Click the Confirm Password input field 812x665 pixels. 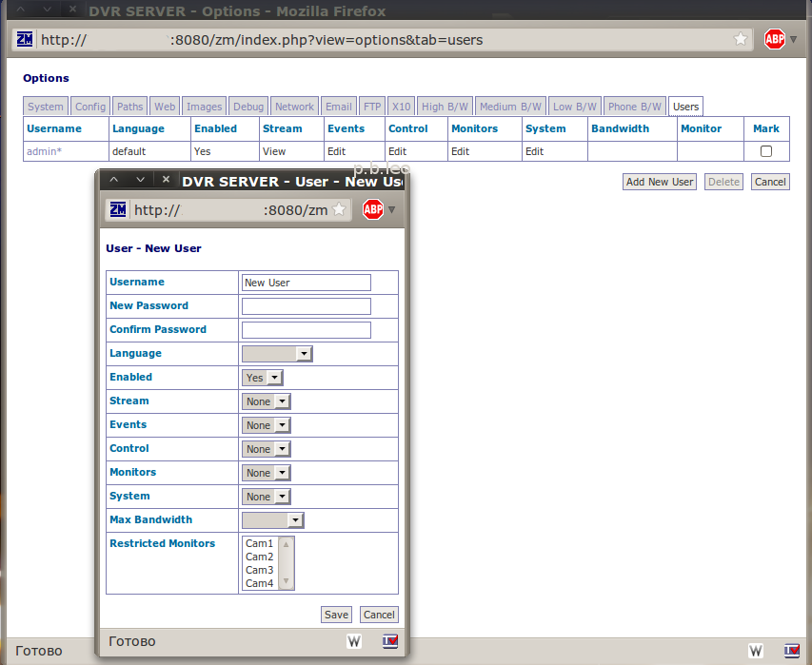click(307, 330)
